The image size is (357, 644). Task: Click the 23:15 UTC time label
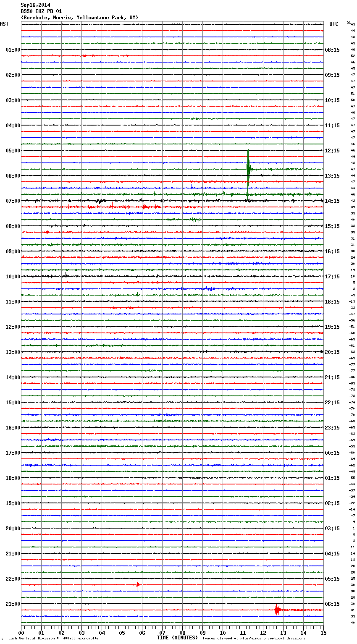point(332,428)
